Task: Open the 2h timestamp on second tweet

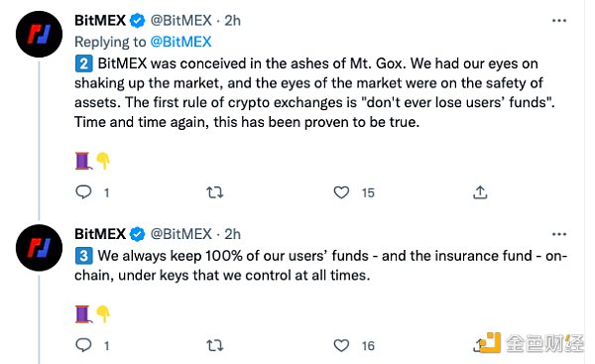Action: pyautogui.click(x=232, y=234)
